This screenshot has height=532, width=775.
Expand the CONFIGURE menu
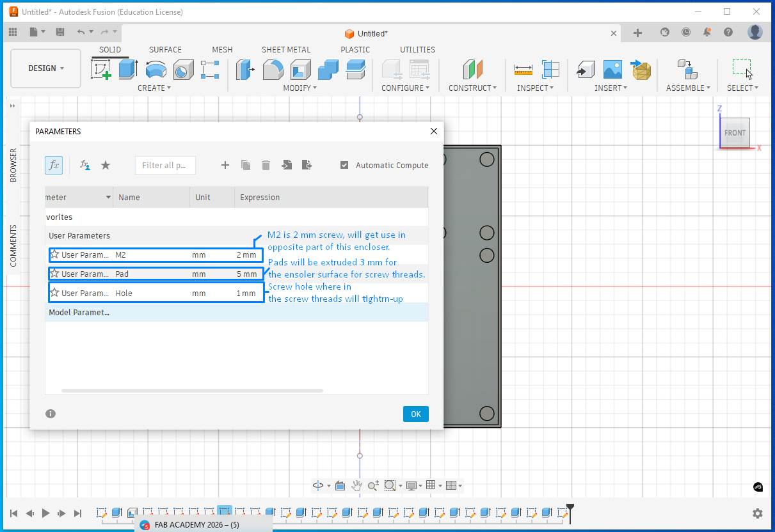[406, 88]
